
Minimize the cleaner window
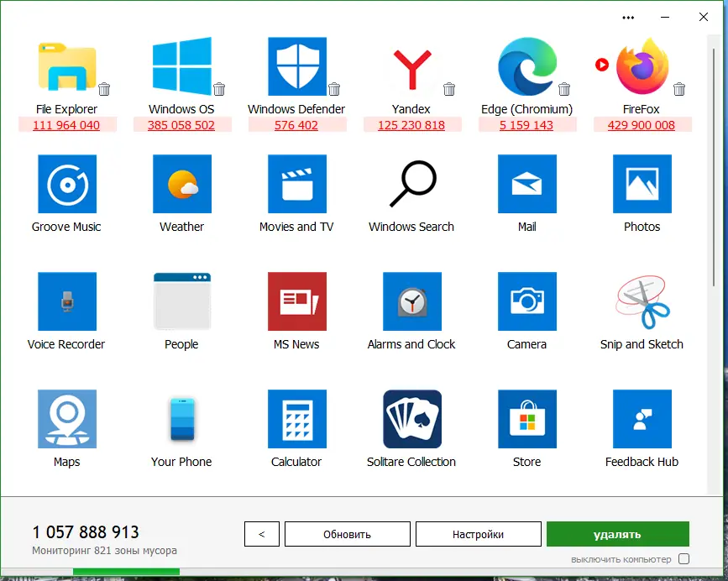coord(665,17)
